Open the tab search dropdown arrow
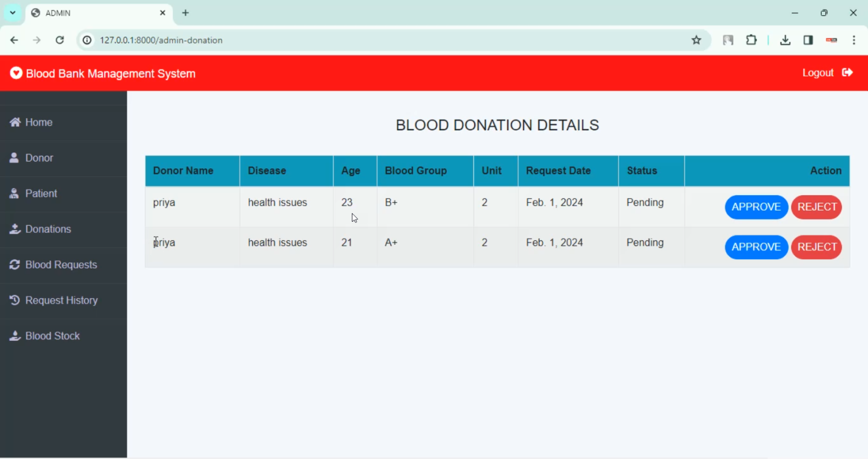 12,13
